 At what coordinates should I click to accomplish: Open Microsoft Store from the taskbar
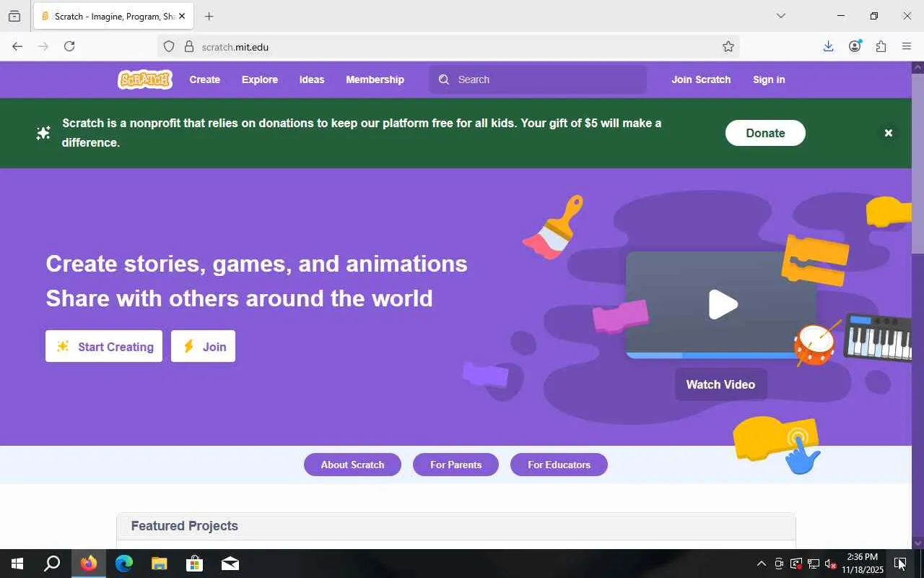pyautogui.click(x=195, y=564)
